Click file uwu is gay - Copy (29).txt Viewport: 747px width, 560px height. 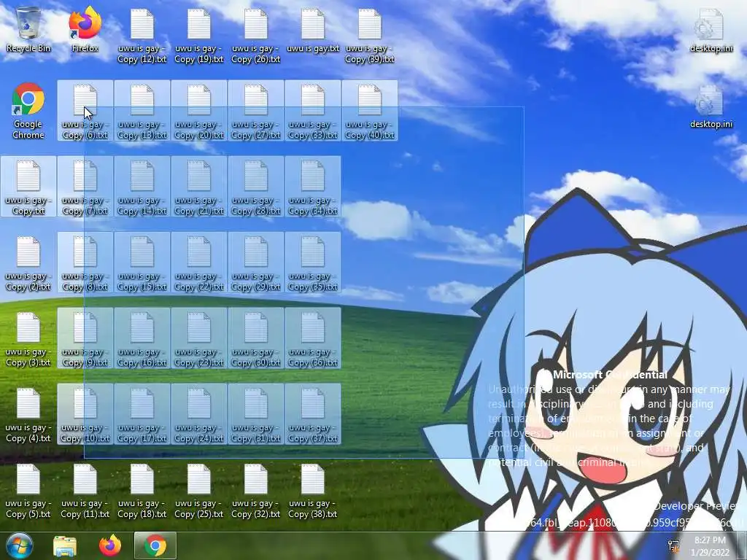[x=256, y=262]
